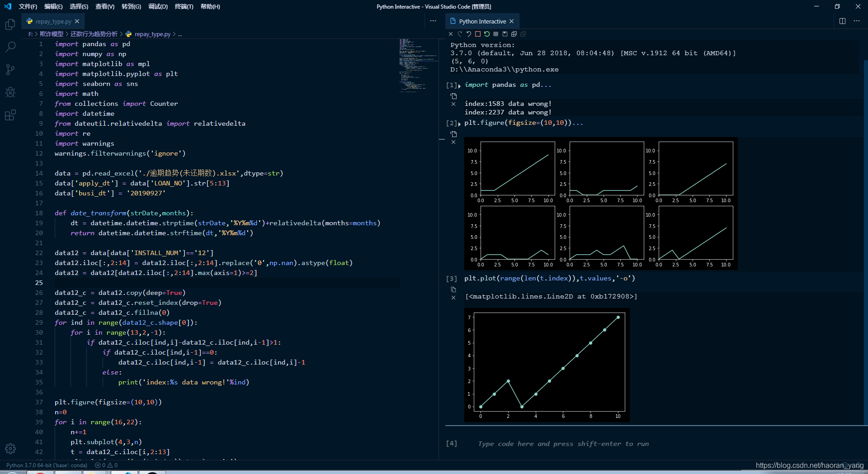Expand cell [1] import pandas code
The image size is (868, 474).
tap(459, 85)
